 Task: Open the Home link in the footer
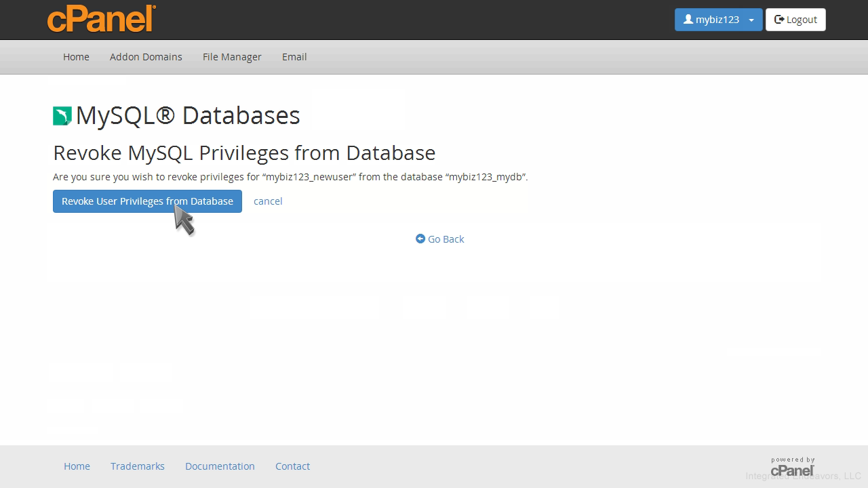tap(77, 466)
